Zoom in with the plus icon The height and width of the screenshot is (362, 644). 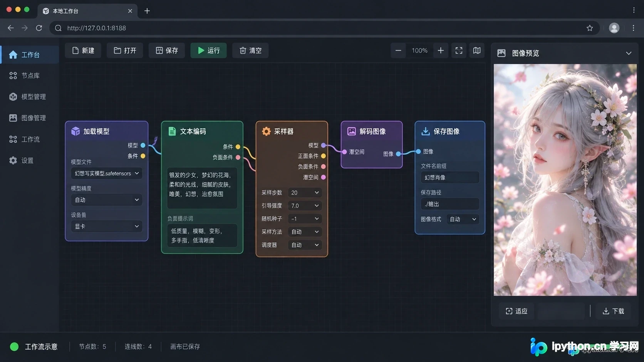(441, 50)
